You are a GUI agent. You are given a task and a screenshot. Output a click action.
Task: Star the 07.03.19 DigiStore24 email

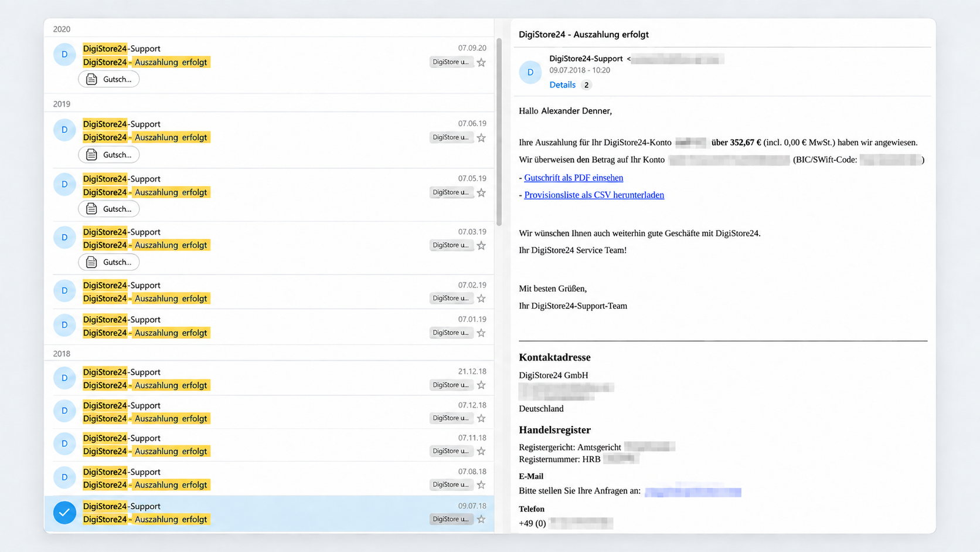[x=481, y=245]
